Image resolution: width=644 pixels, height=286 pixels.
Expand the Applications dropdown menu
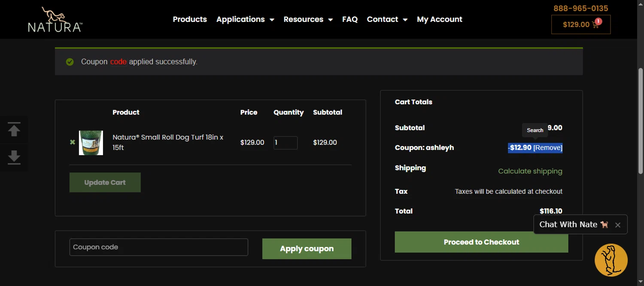(x=245, y=19)
